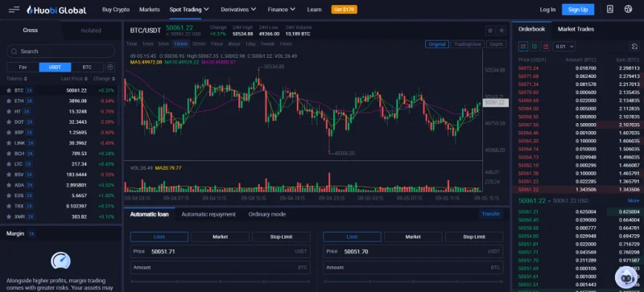
Task: Sort token list by Change column
Action: 105,79
